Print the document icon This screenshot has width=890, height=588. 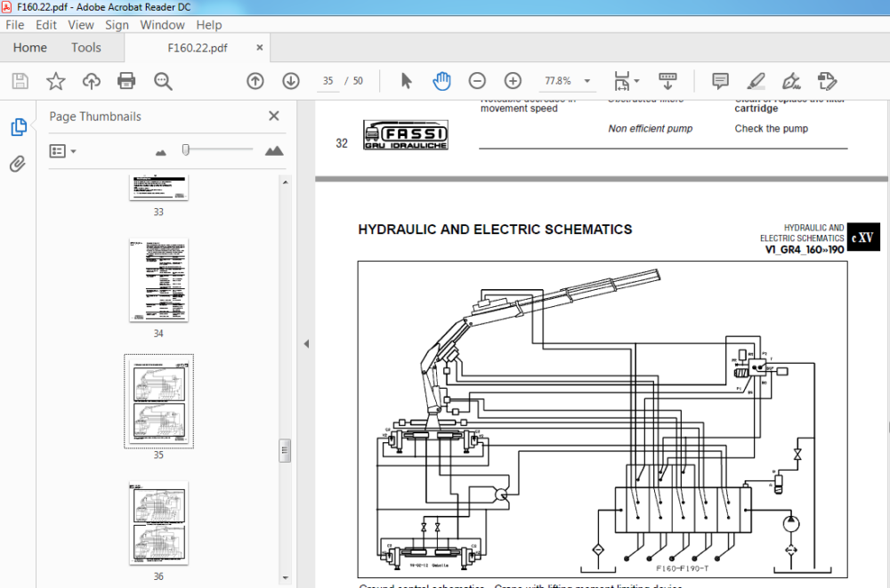tap(126, 81)
